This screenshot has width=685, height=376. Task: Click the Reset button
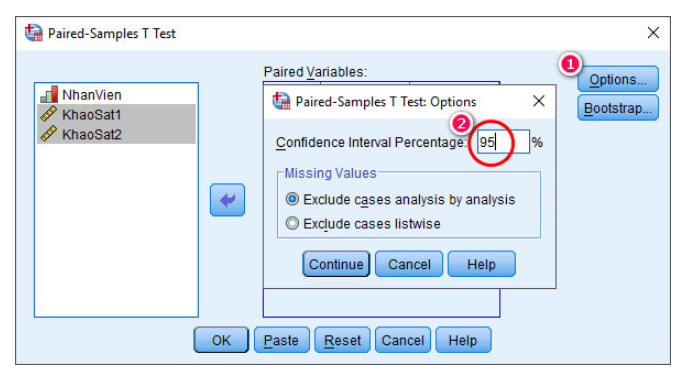[342, 340]
